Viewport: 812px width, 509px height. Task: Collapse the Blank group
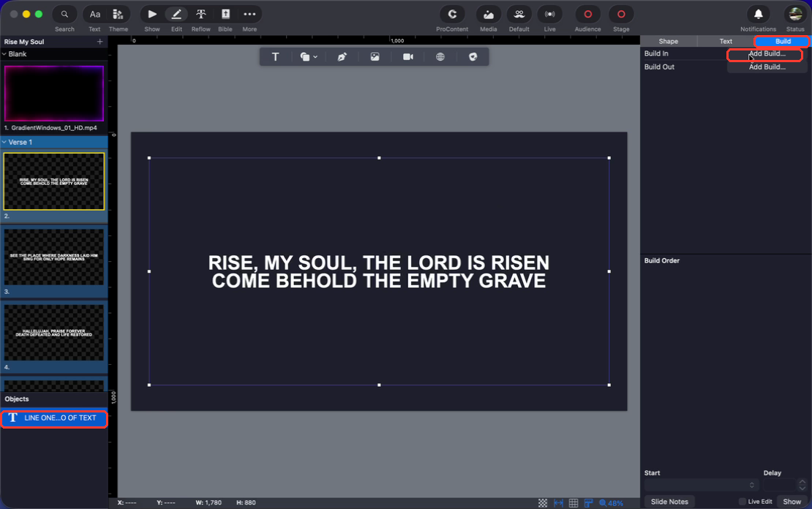[4, 54]
